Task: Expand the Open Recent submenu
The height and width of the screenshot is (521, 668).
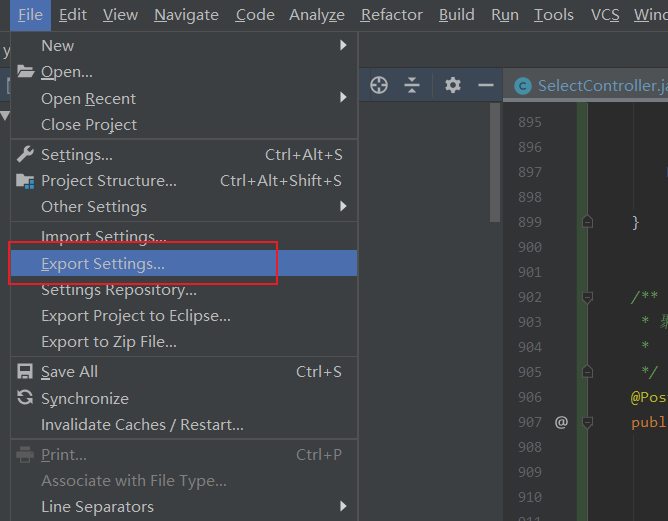Action: coord(343,98)
